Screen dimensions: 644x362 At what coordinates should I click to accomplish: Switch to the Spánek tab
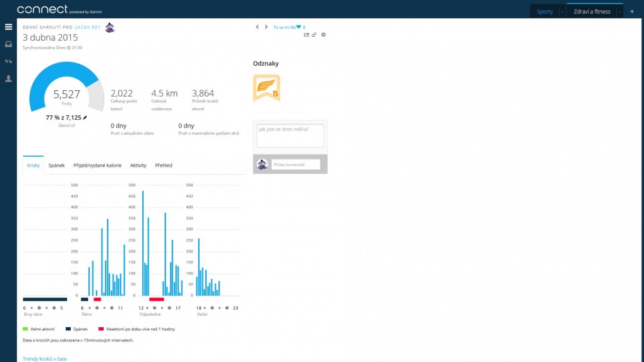coord(57,166)
